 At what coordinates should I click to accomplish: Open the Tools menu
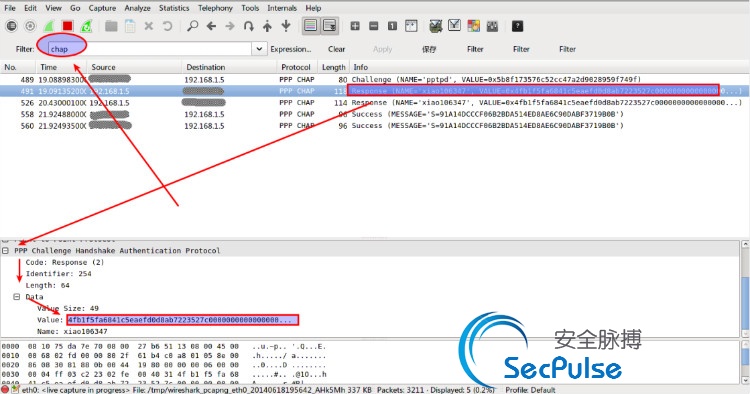(250, 8)
